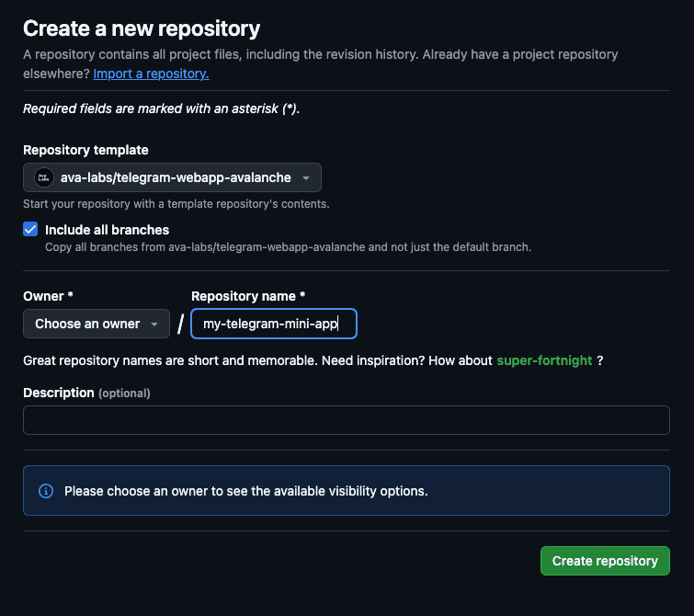This screenshot has width=694, height=616.
Task: Focus the Repository name input field
Action: [273, 324]
